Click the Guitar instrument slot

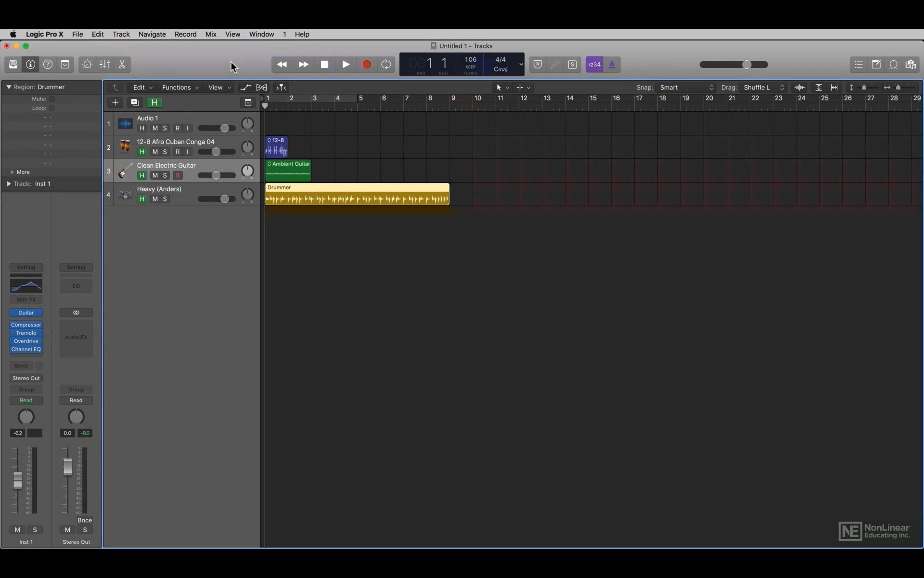(26, 313)
